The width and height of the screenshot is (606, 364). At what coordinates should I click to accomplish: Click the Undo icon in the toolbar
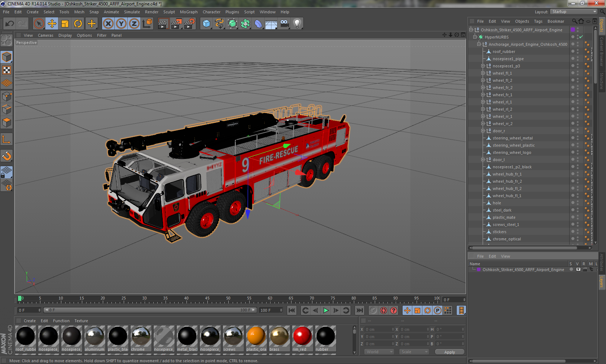[9, 24]
